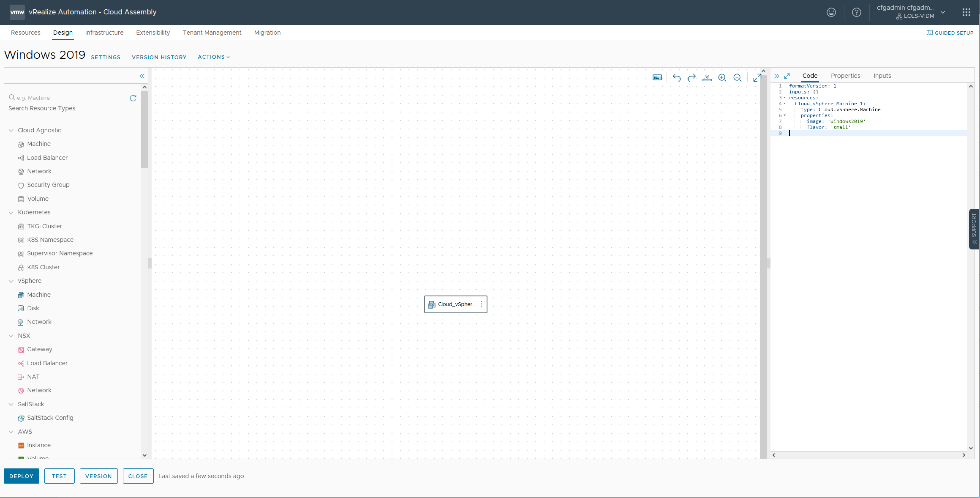Click the TEST button
The width and height of the screenshot is (980, 498).
coord(60,476)
